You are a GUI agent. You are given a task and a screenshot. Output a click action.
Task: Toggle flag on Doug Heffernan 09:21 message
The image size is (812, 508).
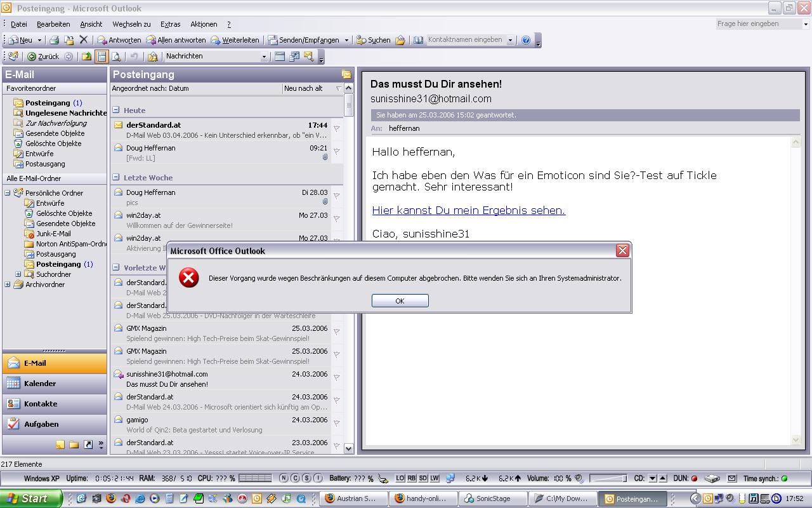point(337,152)
